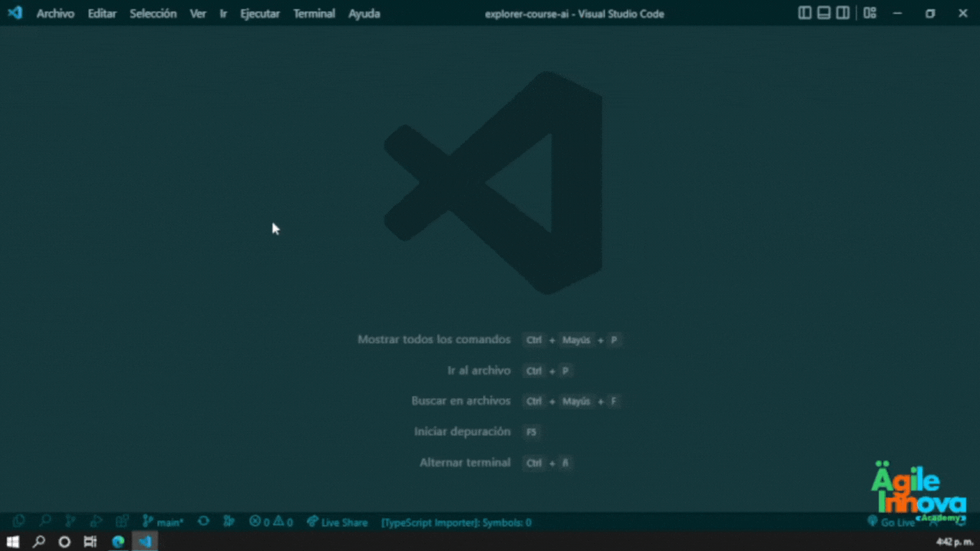Toggle the bottom panel layout icon
Image resolution: width=980 pixels, height=551 pixels.
pyautogui.click(x=824, y=13)
